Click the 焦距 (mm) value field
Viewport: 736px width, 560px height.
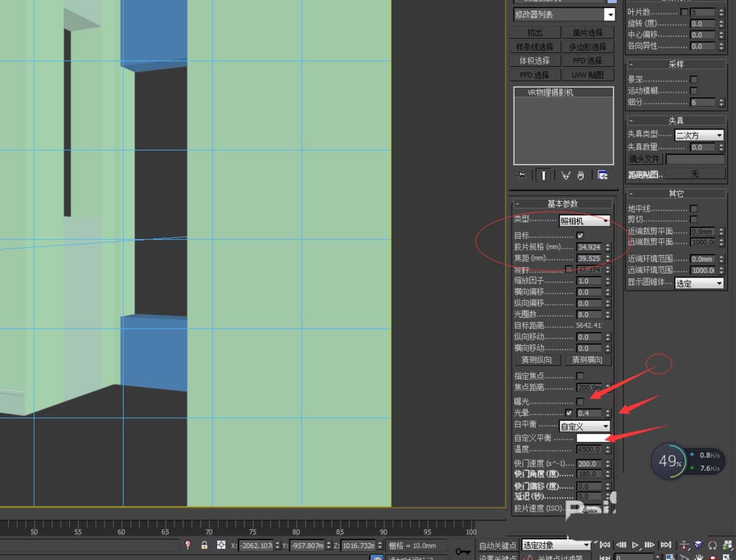pos(590,258)
